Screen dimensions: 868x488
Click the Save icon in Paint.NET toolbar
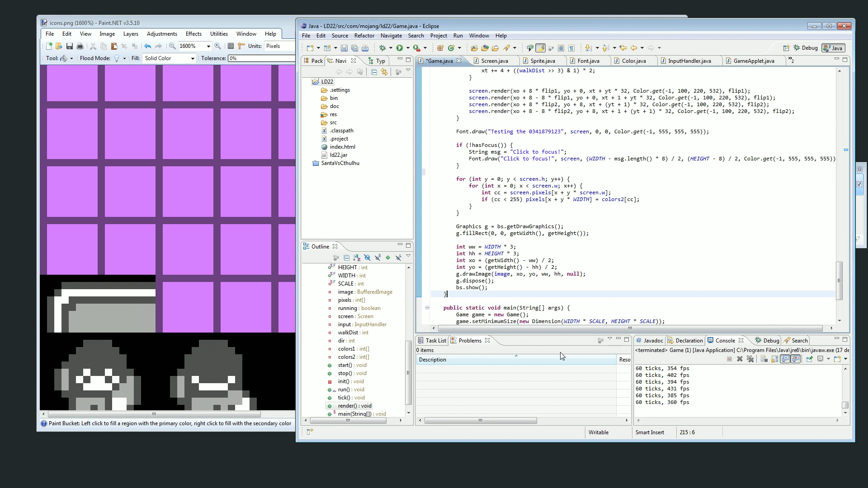click(x=70, y=46)
